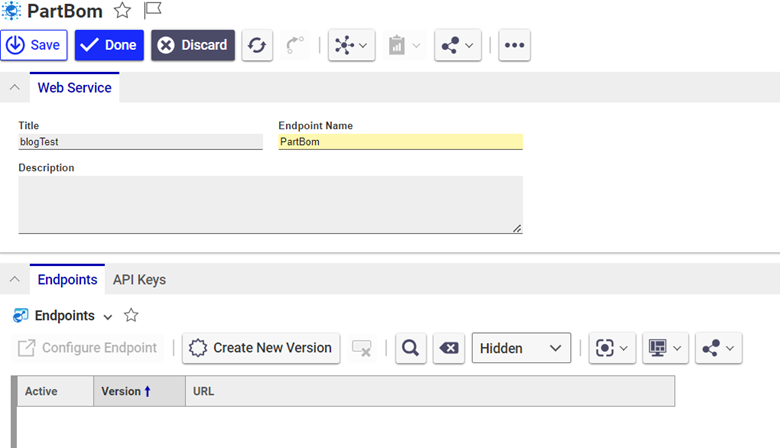This screenshot has height=448, width=780.
Task: Click the Save button
Action: pos(34,45)
